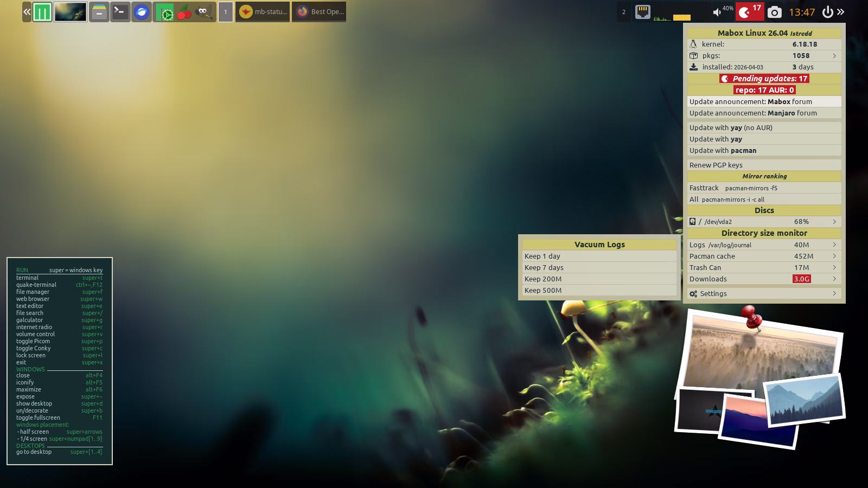Screen dimensions: 868x488
Task: Click Renew PGP keys
Action: click(x=716, y=165)
